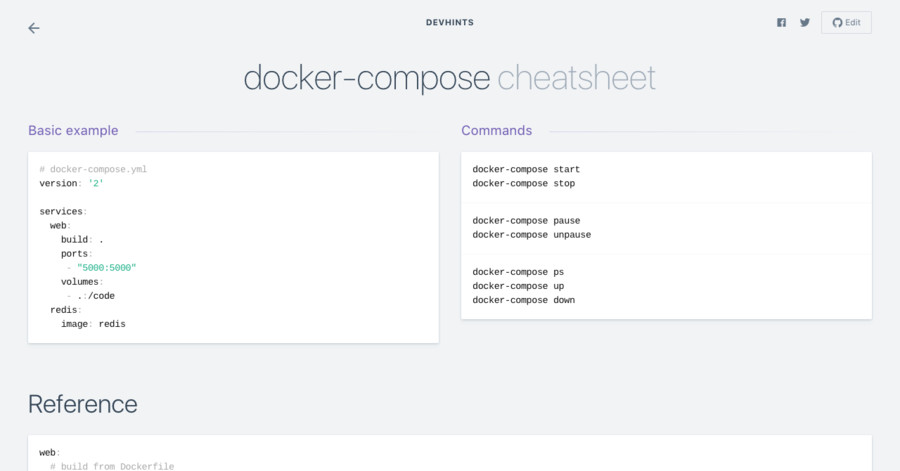
Task: Click the "5000:5000" port value
Action: pos(107,268)
